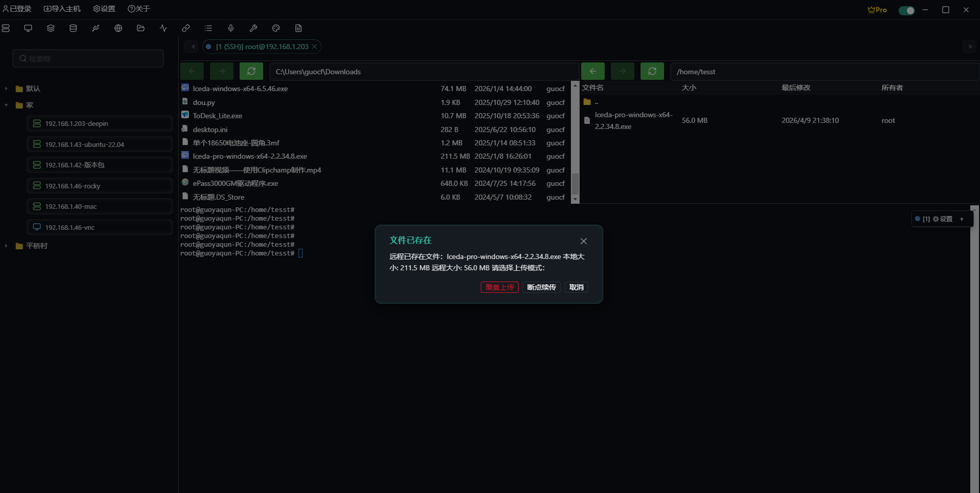This screenshot has height=493, width=980.
Task: Select host 192.168.1.43-ubuntu-22.04
Action: (x=84, y=144)
